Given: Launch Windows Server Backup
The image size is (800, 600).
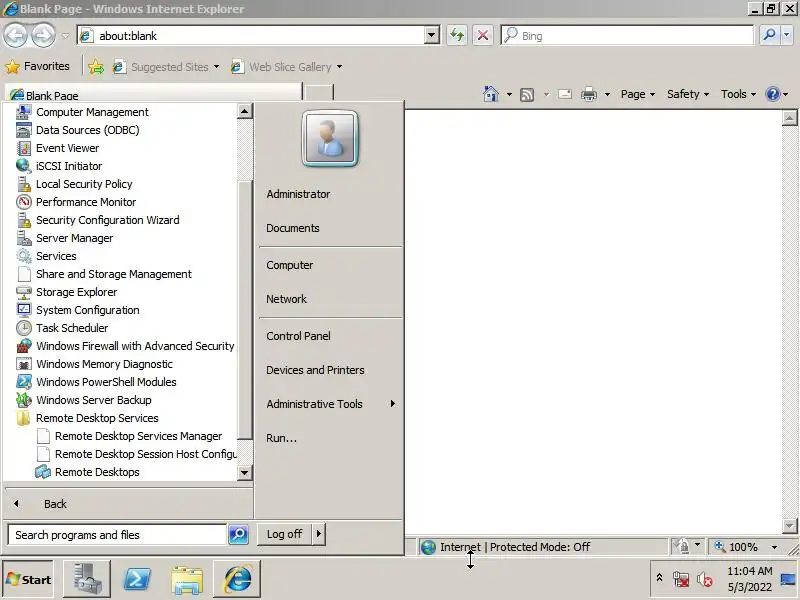Looking at the screenshot, I should [84, 400].
